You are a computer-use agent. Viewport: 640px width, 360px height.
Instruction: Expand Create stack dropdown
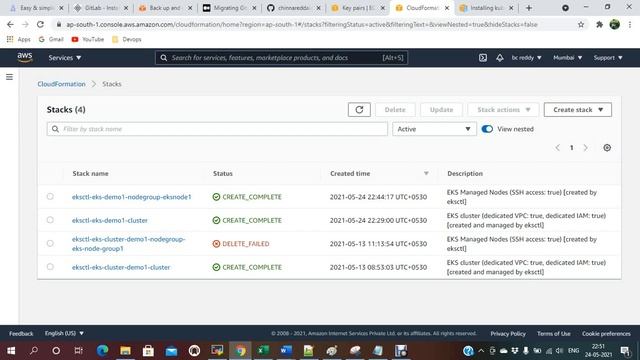[x=578, y=109]
